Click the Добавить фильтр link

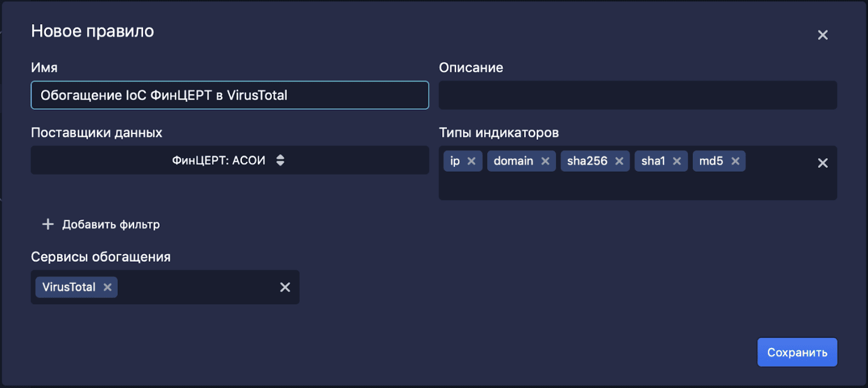pyautogui.click(x=111, y=224)
